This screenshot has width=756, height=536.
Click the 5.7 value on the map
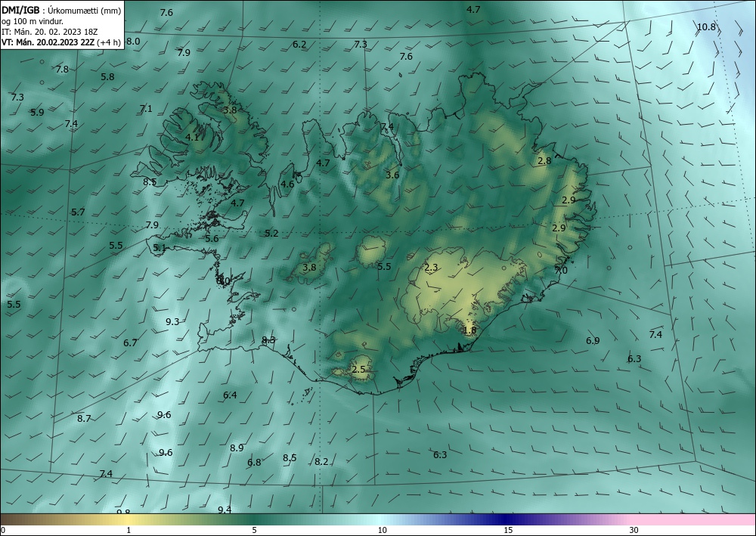(x=78, y=212)
